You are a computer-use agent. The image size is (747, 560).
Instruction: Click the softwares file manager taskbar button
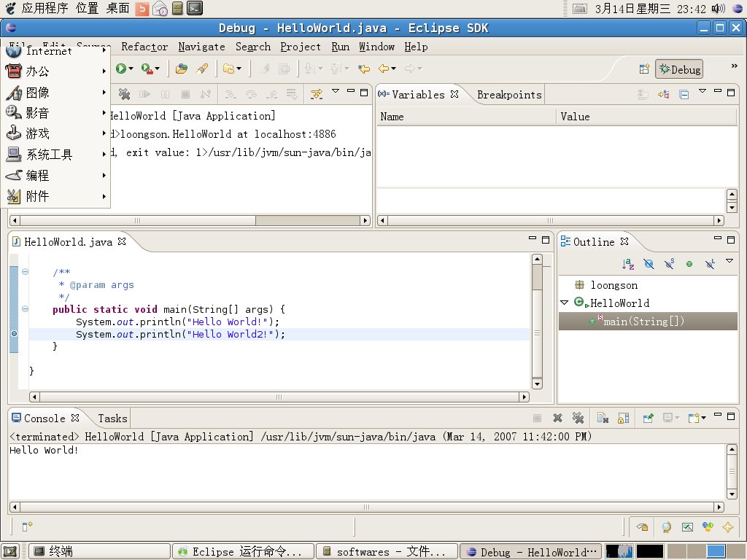(x=387, y=551)
